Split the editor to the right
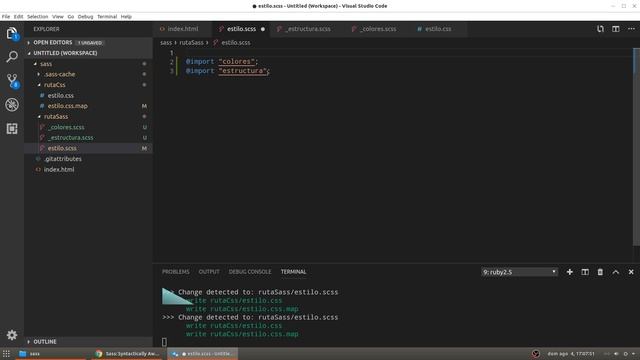This screenshot has height=360, width=640. (x=616, y=29)
